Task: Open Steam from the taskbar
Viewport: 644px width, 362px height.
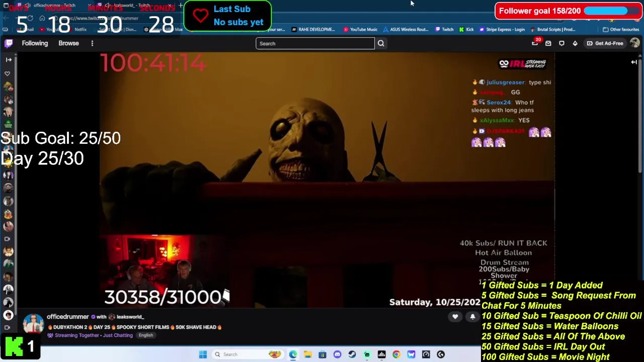Action: coord(352,354)
